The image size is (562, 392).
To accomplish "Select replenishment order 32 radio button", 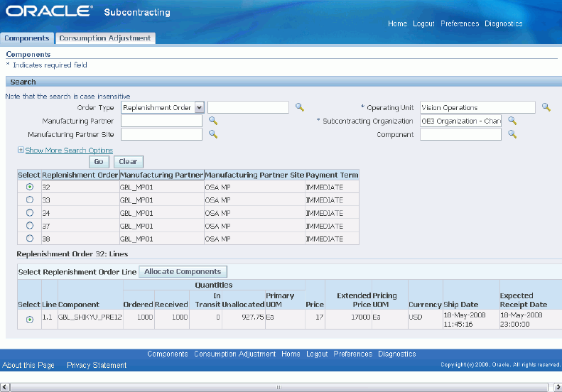I will tap(30, 187).
